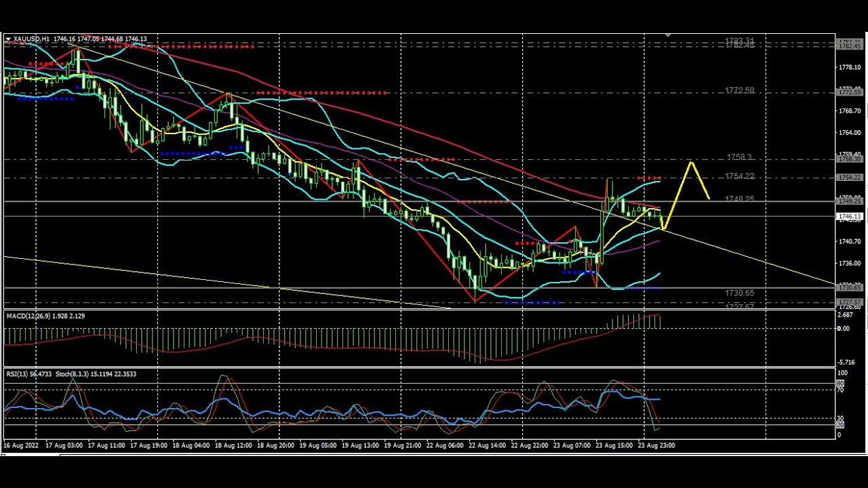Select the MACD scale value -5.716
This screenshot has width=868, height=488.
click(846, 363)
